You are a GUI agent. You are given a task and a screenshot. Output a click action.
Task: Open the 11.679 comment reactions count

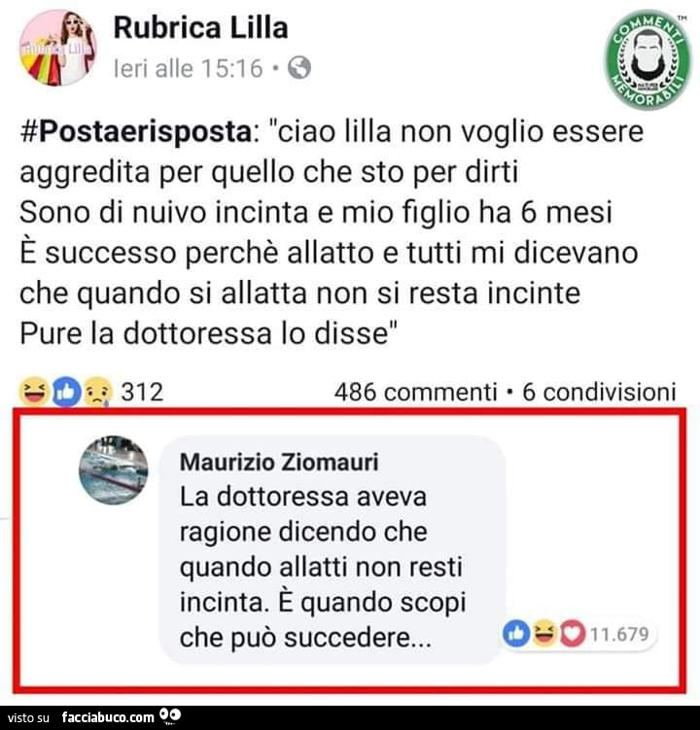point(619,634)
